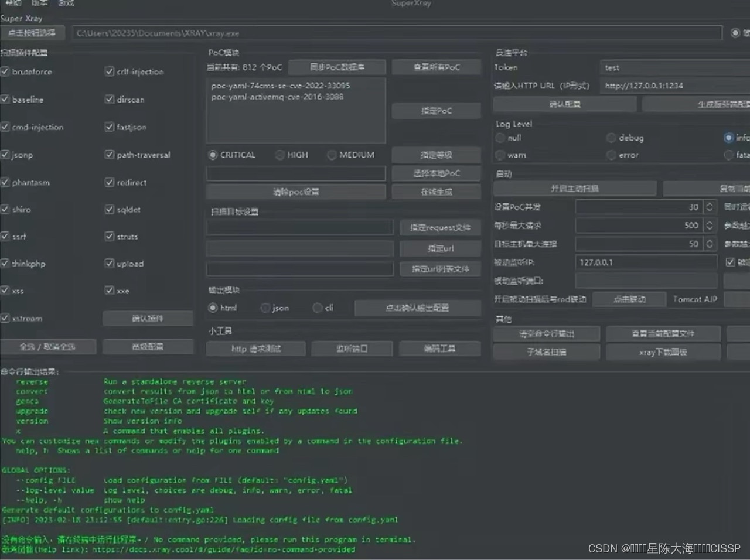750x560 pixels.
Task: Click the 选择本地PoC button
Action: pyautogui.click(x=437, y=173)
